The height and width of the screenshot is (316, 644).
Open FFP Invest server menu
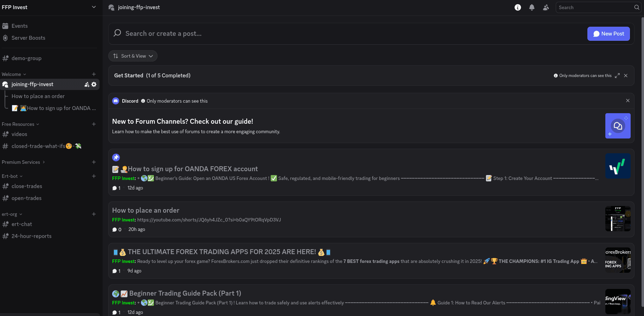tap(49, 7)
